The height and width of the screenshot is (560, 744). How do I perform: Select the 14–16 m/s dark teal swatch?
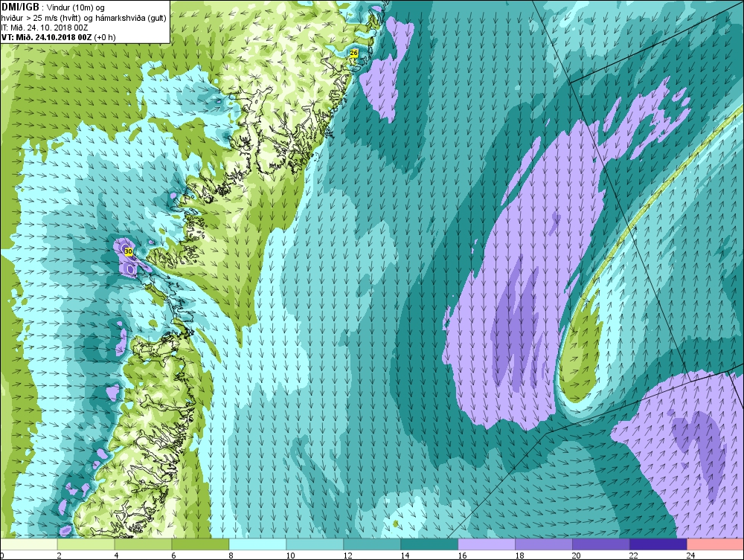429,544
